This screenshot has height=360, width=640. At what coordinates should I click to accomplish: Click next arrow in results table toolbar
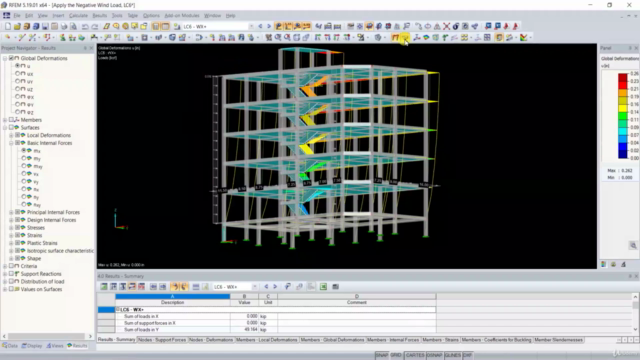tap(275, 287)
